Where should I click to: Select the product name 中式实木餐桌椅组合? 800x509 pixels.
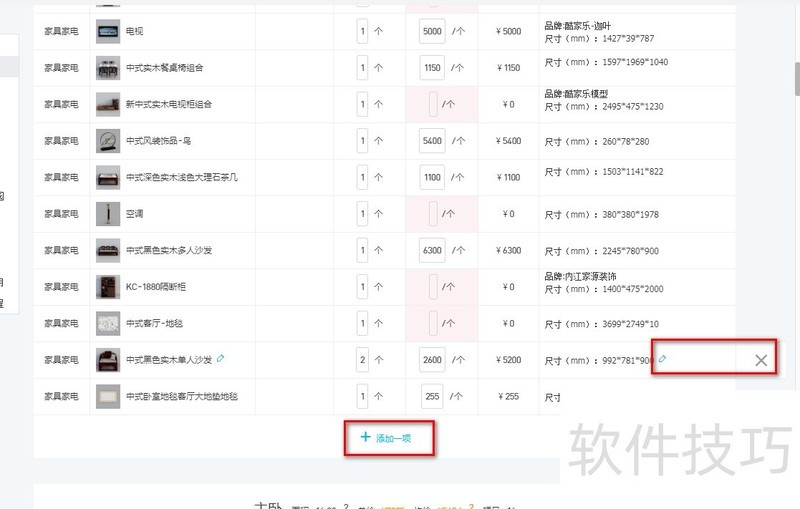tap(165, 68)
